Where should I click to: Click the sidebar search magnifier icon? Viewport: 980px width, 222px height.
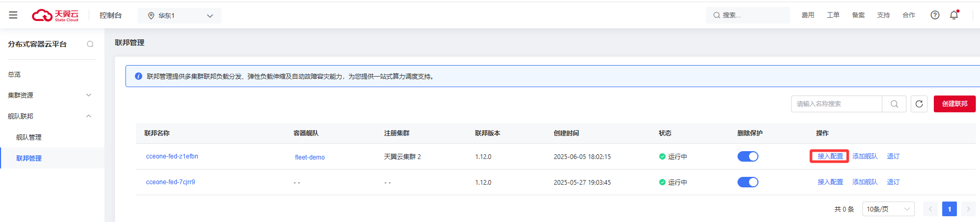point(90,44)
